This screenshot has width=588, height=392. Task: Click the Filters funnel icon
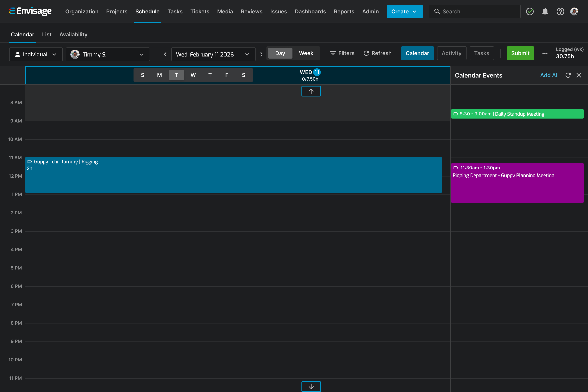click(x=333, y=53)
